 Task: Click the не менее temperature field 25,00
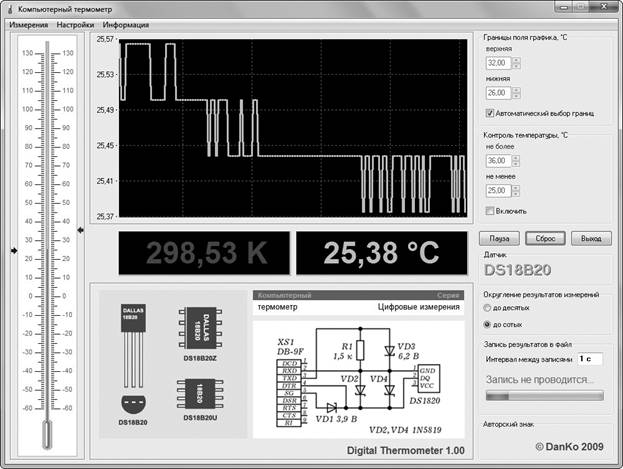click(x=499, y=190)
